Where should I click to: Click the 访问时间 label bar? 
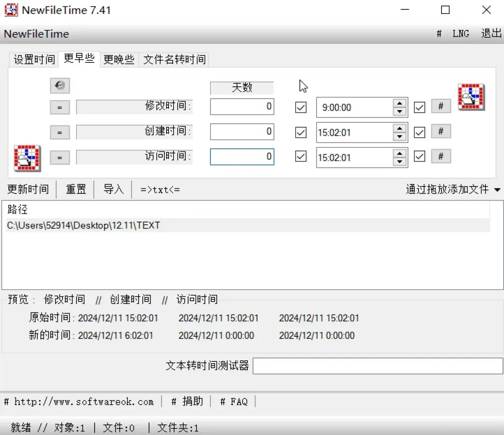pyautogui.click(x=134, y=157)
